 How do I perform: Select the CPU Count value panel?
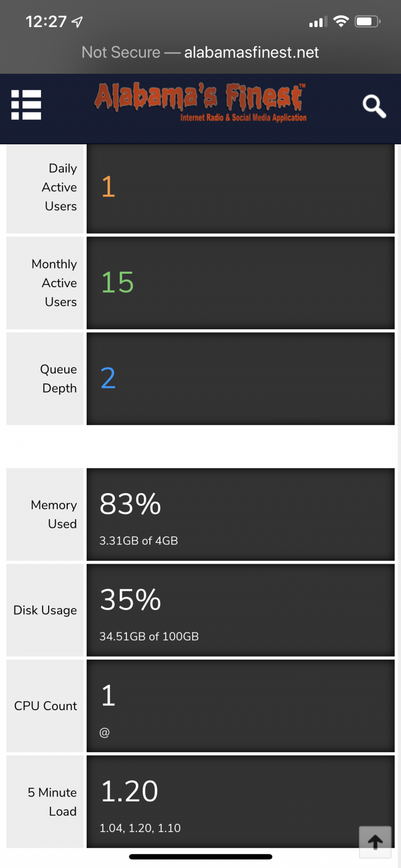tap(241, 706)
